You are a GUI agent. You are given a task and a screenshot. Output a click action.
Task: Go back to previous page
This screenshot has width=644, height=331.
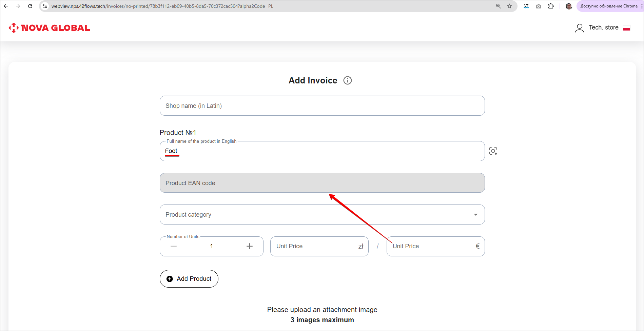pos(6,6)
